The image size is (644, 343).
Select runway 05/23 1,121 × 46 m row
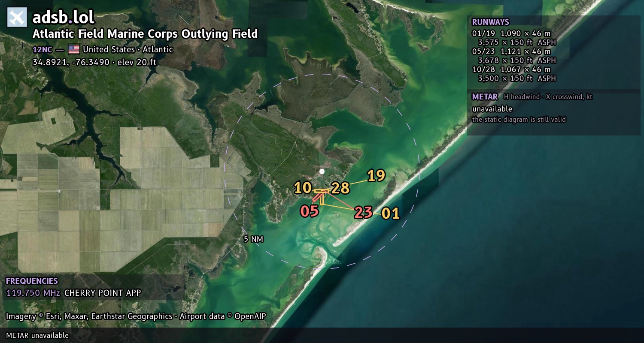511,51
